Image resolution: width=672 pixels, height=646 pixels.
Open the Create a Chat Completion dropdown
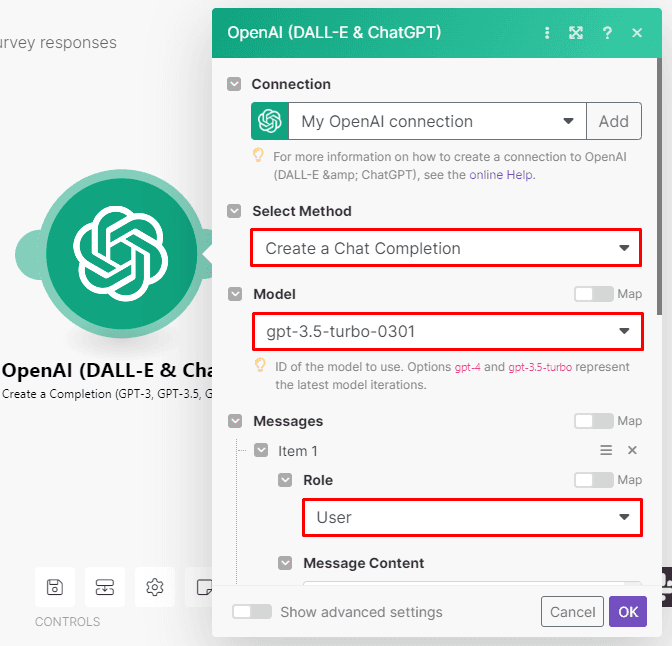tap(446, 248)
